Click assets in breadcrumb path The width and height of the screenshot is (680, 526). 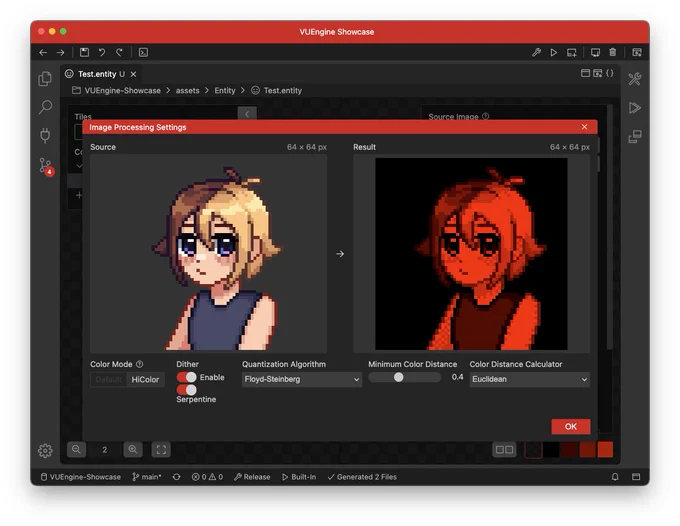(187, 91)
